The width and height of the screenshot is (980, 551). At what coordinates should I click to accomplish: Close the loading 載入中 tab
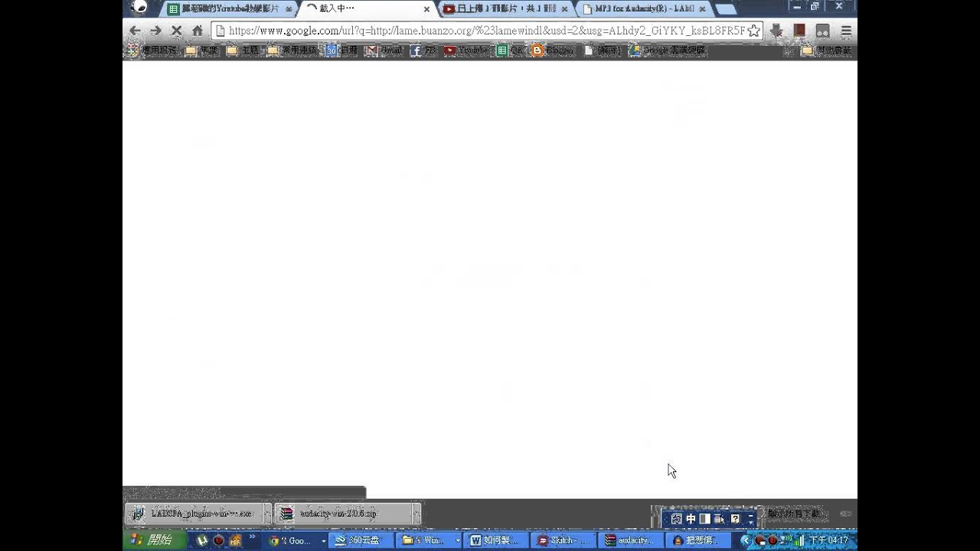pyautogui.click(x=426, y=9)
